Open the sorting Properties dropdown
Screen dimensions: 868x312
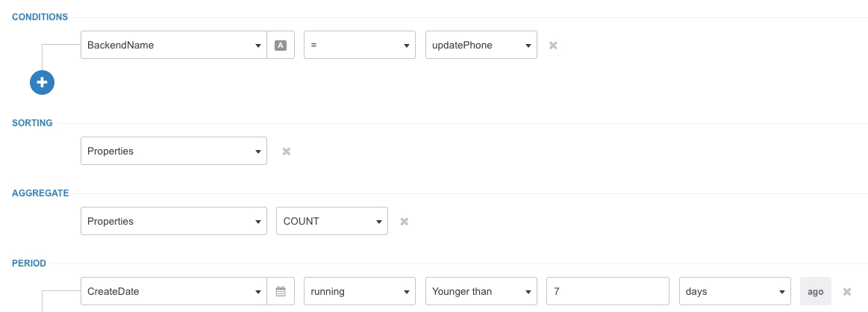[173, 151]
